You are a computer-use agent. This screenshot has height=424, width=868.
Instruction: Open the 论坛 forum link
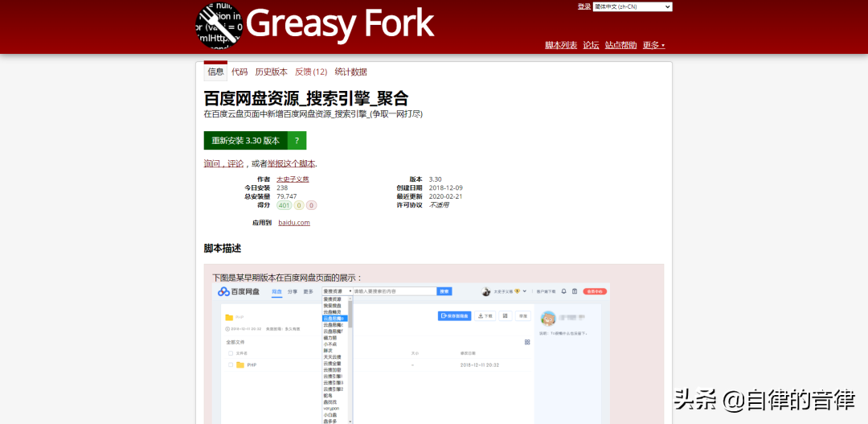coord(591,45)
